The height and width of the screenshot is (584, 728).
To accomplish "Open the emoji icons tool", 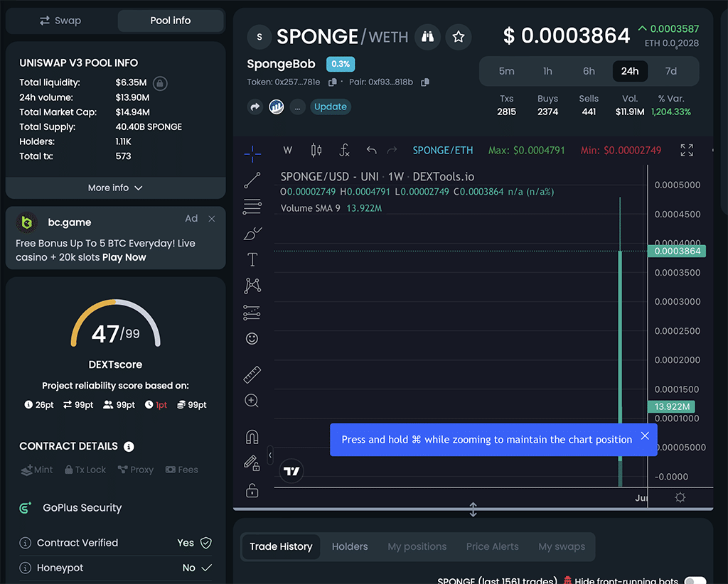I will tap(252, 339).
